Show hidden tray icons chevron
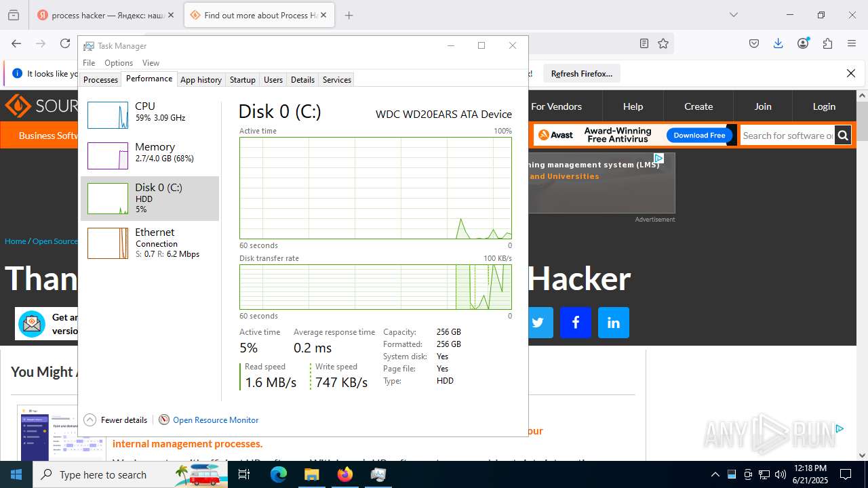This screenshot has width=868, height=488. [x=715, y=474]
